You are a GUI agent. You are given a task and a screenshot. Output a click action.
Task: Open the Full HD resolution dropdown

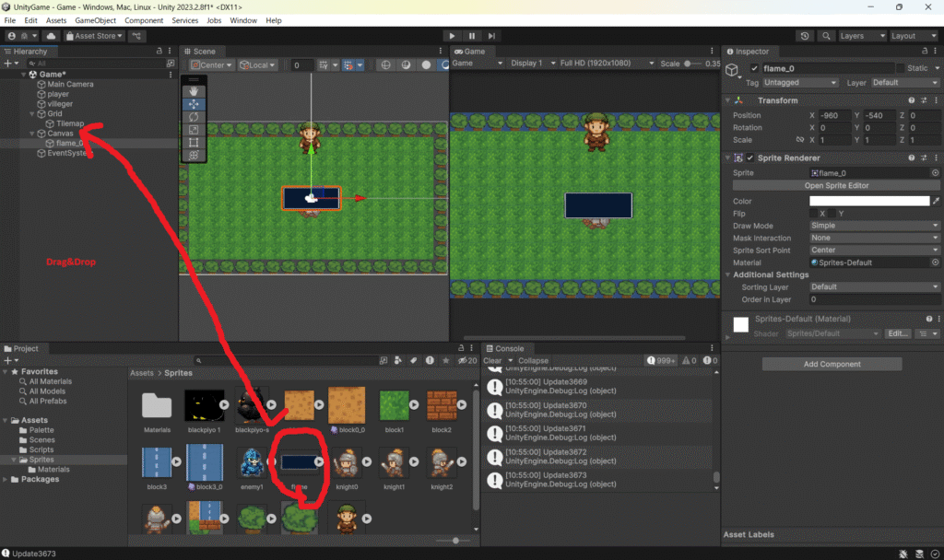pyautogui.click(x=607, y=64)
